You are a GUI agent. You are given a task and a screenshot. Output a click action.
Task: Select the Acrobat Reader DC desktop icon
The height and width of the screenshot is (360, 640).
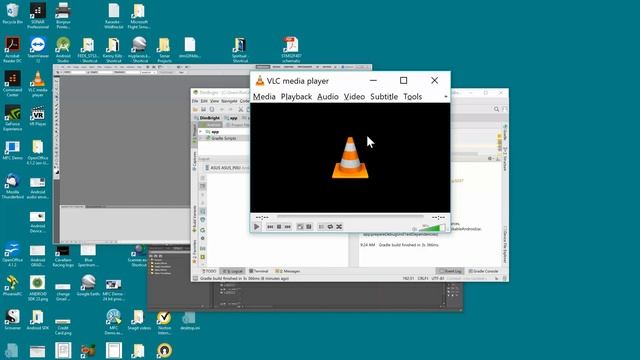pos(12,50)
